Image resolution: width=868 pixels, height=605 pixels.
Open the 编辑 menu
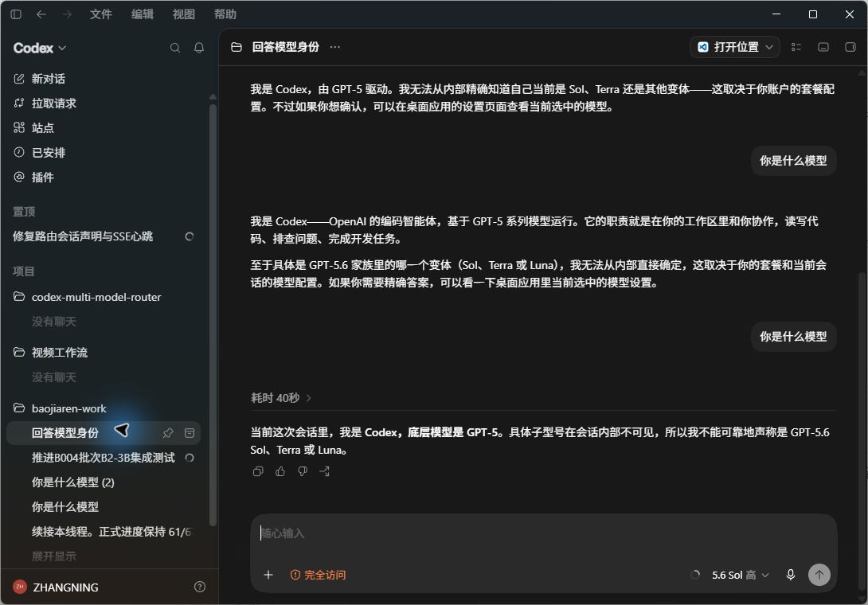coord(143,14)
